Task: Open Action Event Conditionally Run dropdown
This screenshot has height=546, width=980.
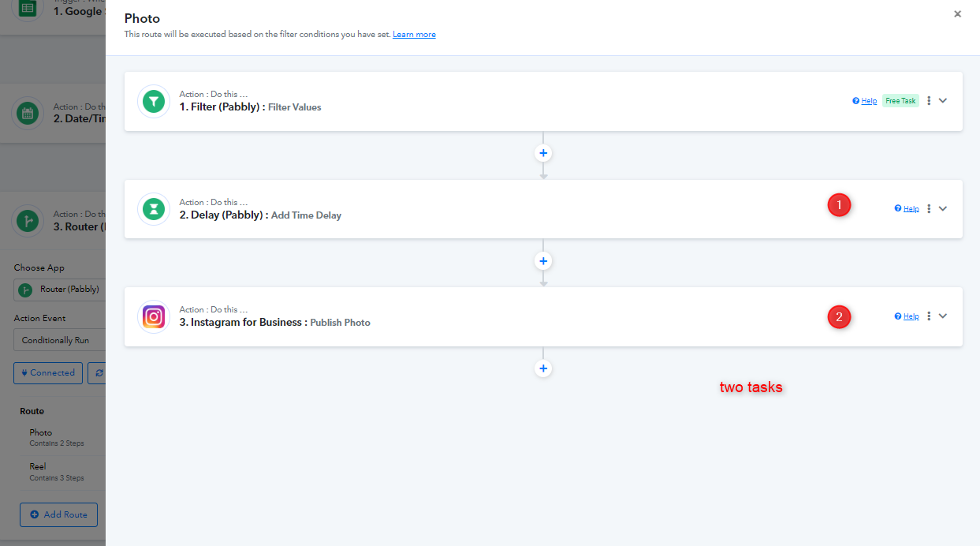Action: pos(60,340)
